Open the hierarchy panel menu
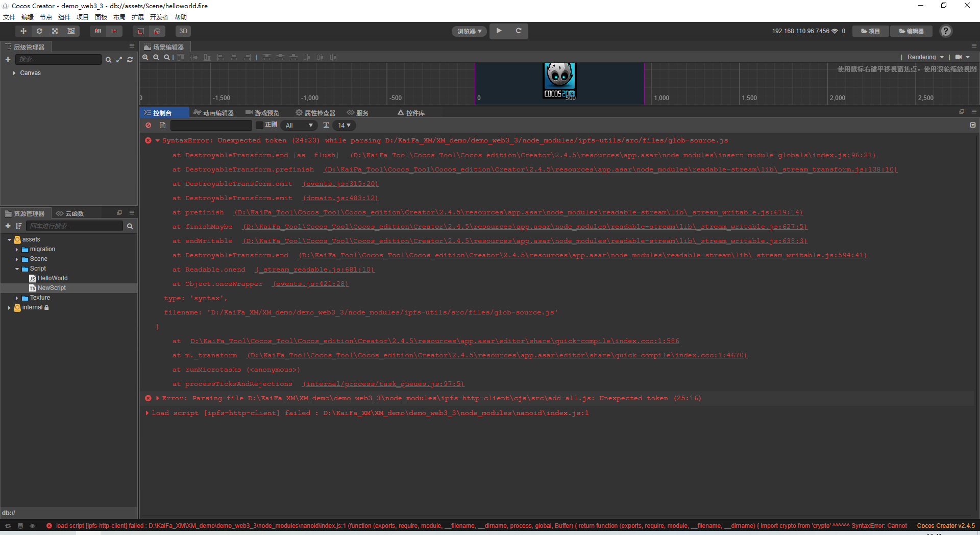Image resolution: width=980 pixels, height=535 pixels. [132, 46]
